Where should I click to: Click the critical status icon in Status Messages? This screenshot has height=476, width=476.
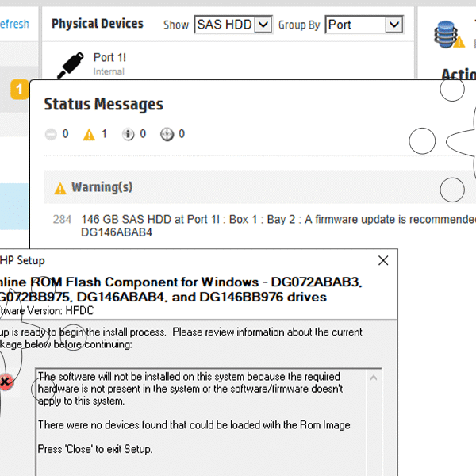52,135
